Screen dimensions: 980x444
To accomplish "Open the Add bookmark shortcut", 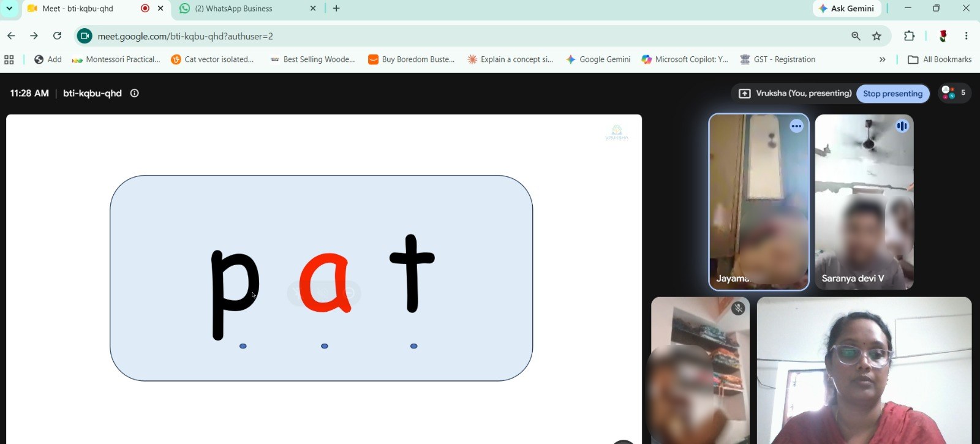I will click(48, 59).
